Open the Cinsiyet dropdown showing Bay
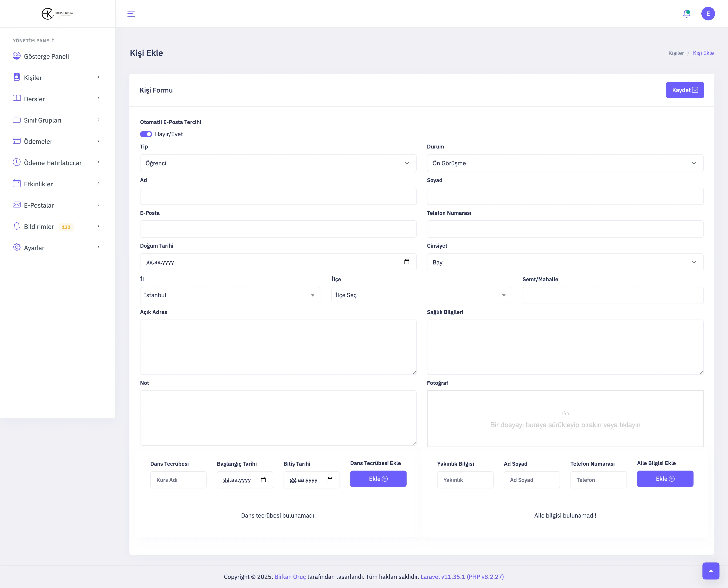Screen dimensions: 728x588 (x=565, y=263)
